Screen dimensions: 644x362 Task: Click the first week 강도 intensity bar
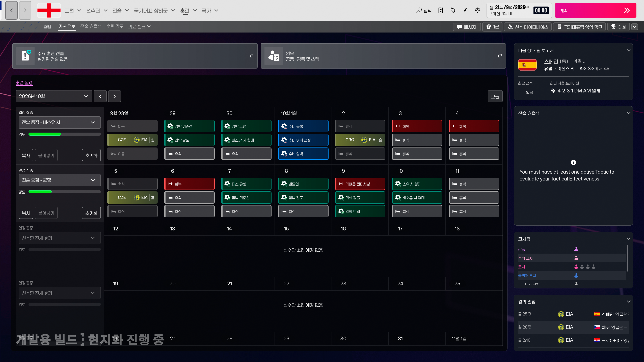pos(65,134)
